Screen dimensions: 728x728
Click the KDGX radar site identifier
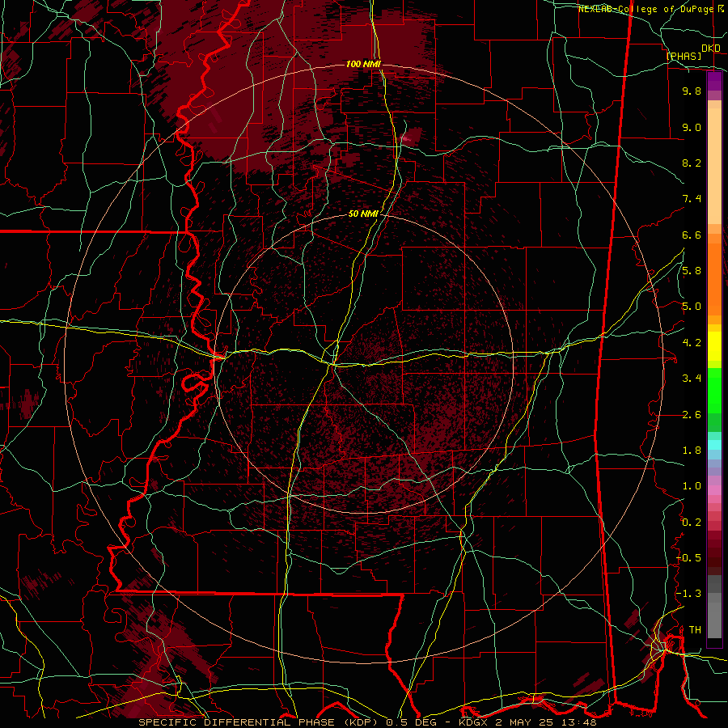tap(473, 722)
